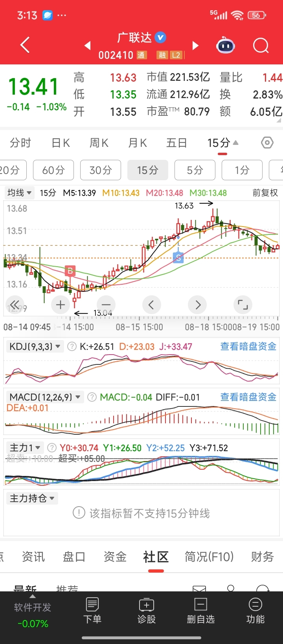The height and width of the screenshot is (644, 283).
Task: Switch to 月K tab
Action: pos(138,143)
